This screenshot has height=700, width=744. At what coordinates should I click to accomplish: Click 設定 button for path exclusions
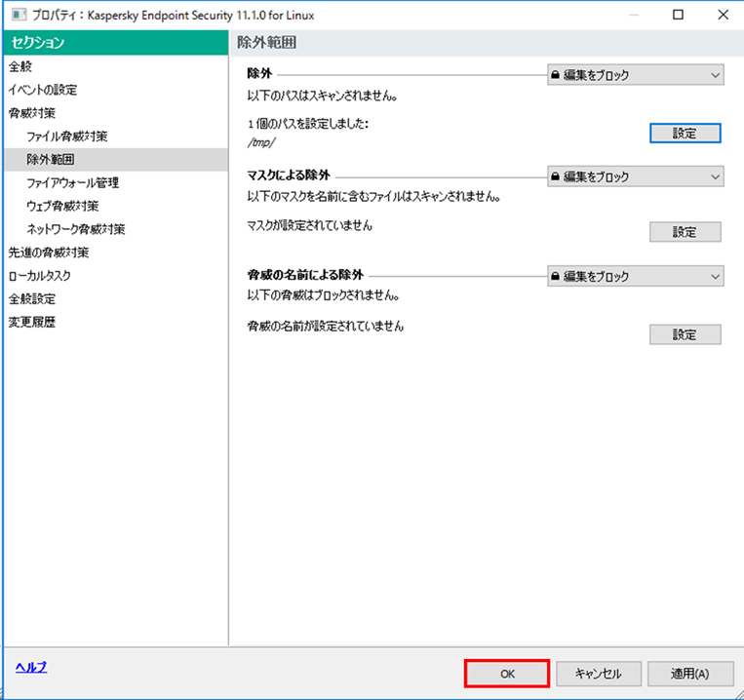pyautogui.click(x=685, y=134)
